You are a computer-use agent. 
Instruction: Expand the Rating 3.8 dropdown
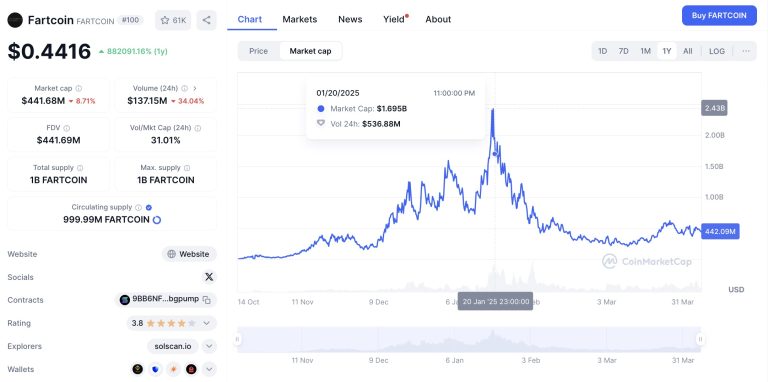click(x=207, y=323)
